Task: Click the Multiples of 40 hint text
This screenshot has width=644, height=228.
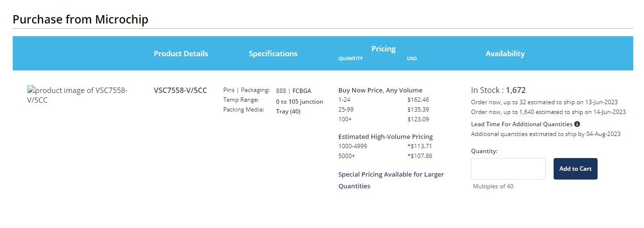Action: point(493,186)
